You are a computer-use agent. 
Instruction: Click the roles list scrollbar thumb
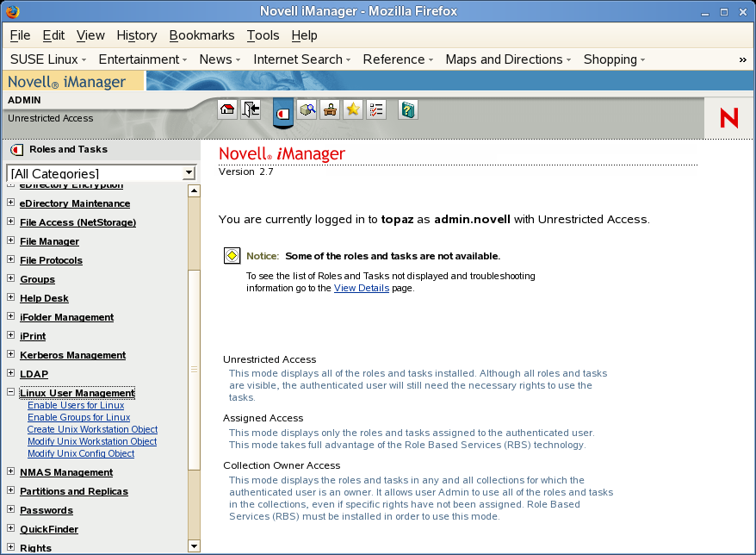coord(194,369)
